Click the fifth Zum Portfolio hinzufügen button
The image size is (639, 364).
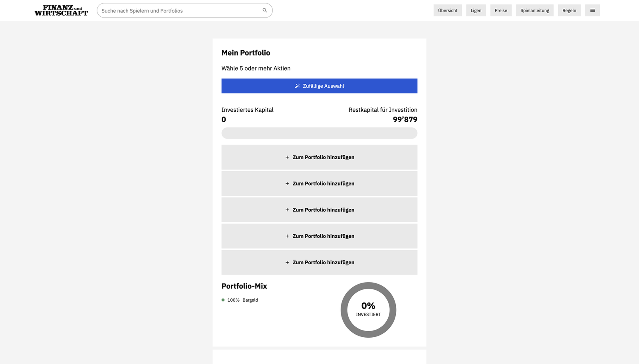[319, 262]
